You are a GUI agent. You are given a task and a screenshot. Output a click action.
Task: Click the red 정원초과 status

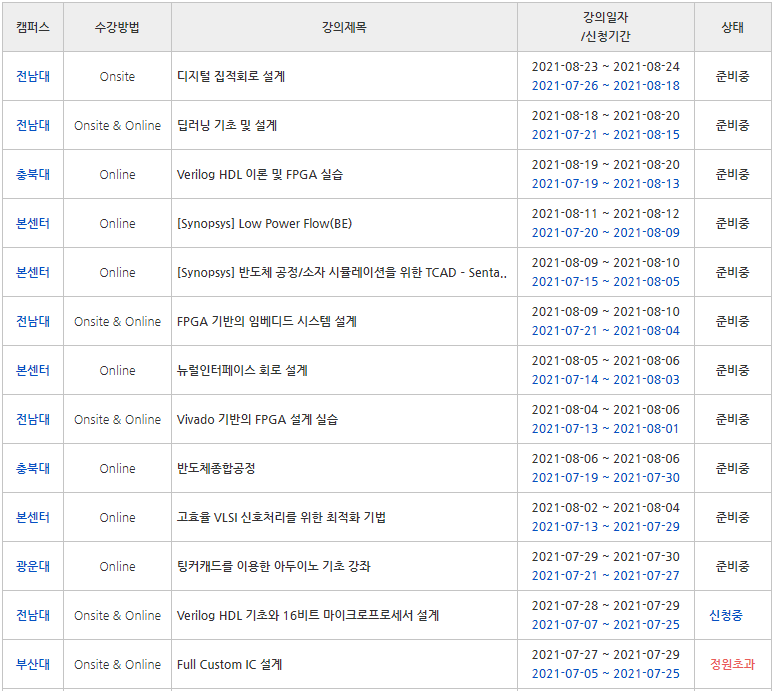[732, 664]
